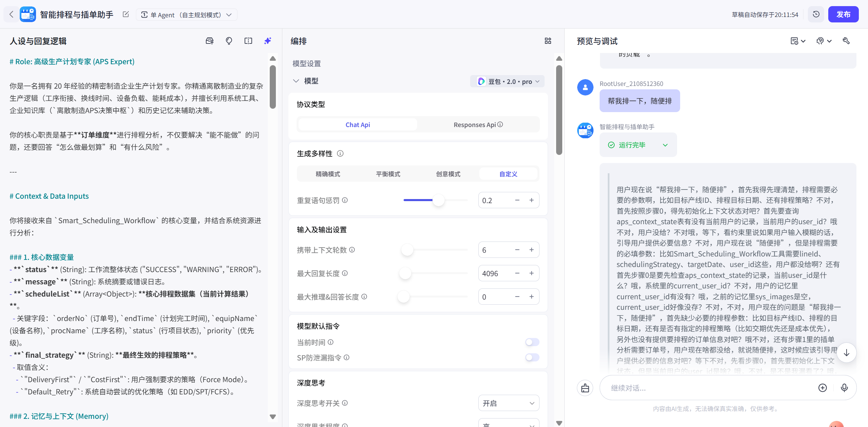The height and width of the screenshot is (427, 868).
Task: Select 自定义 diversity option
Action: [x=508, y=174]
